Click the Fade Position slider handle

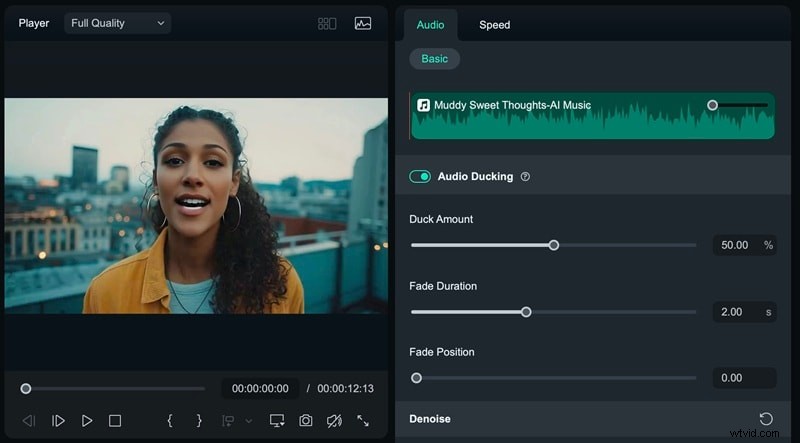click(x=416, y=378)
